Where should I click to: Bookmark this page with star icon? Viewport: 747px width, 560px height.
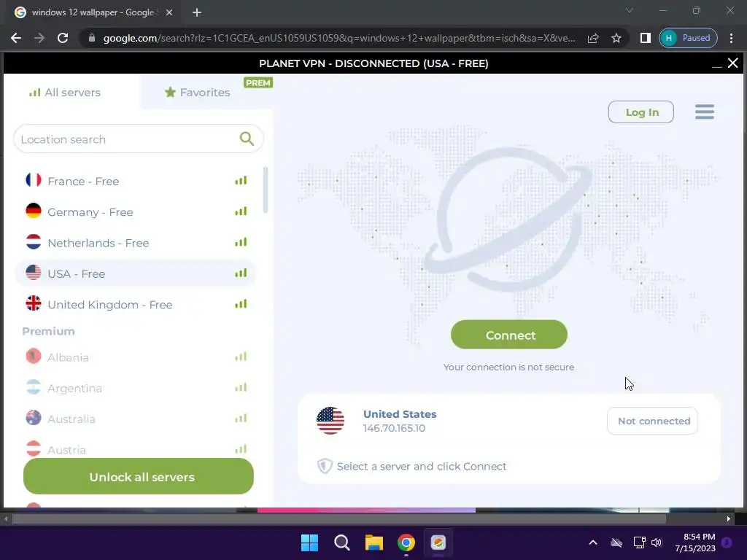(x=616, y=38)
